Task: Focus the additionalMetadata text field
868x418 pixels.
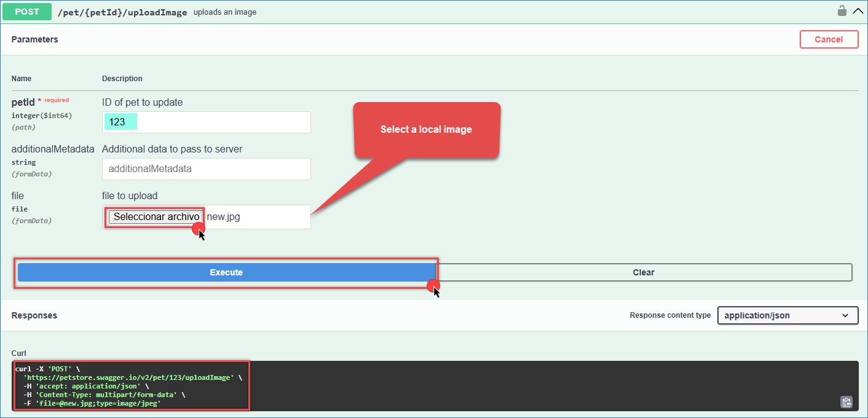Action: 206,169
